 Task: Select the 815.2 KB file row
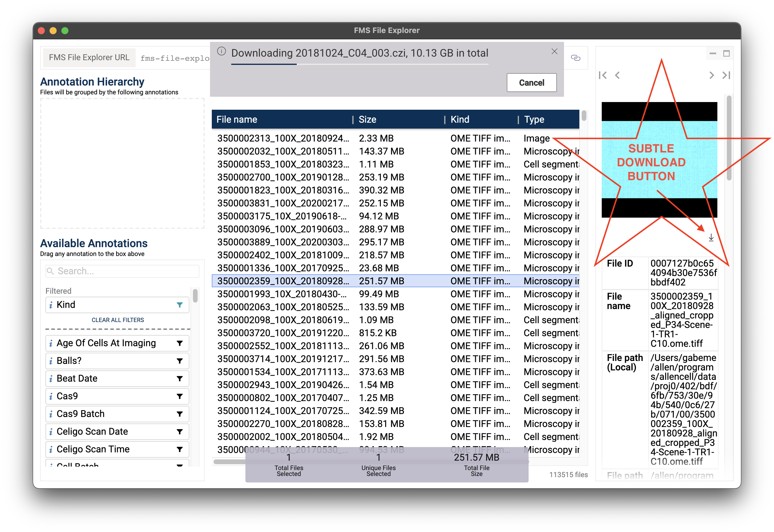click(x=395, y=333)
